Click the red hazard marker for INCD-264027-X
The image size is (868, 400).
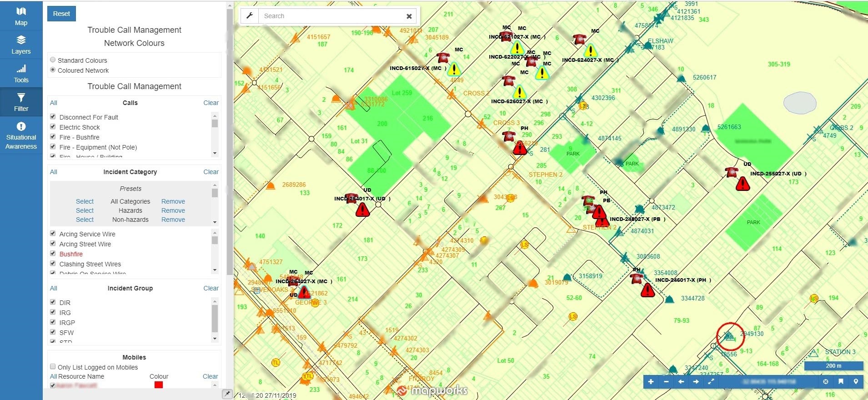click(x=304, y=292)
